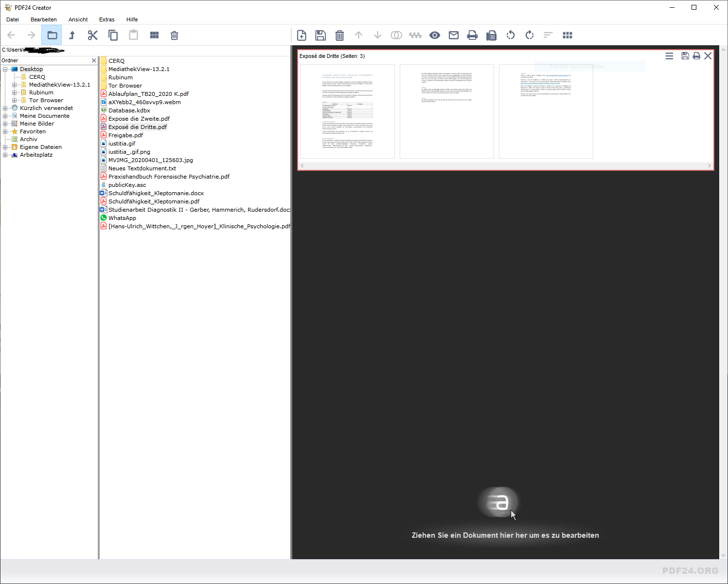Select file Ablaufplan_TB20_2020 K.pdf
The height and width of the screenshot is (584, 728).
click(x=148, y=94)
